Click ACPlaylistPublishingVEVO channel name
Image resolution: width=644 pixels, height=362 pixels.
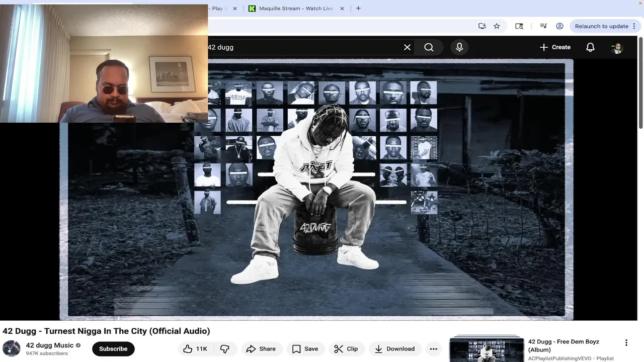tap(559, 358)
